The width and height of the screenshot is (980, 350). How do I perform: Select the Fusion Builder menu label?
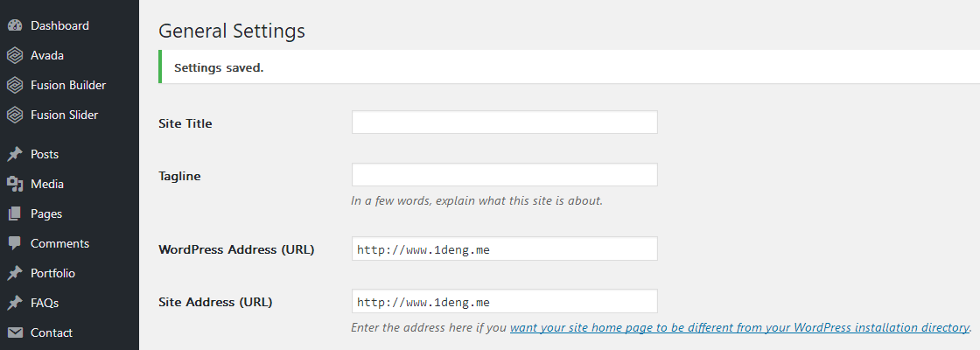click(x=68, y=86)
